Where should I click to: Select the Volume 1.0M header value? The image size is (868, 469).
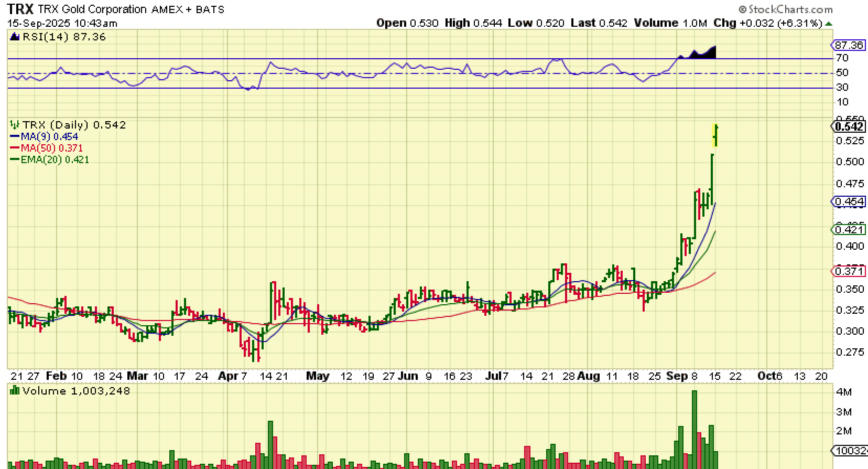point(670,23)
